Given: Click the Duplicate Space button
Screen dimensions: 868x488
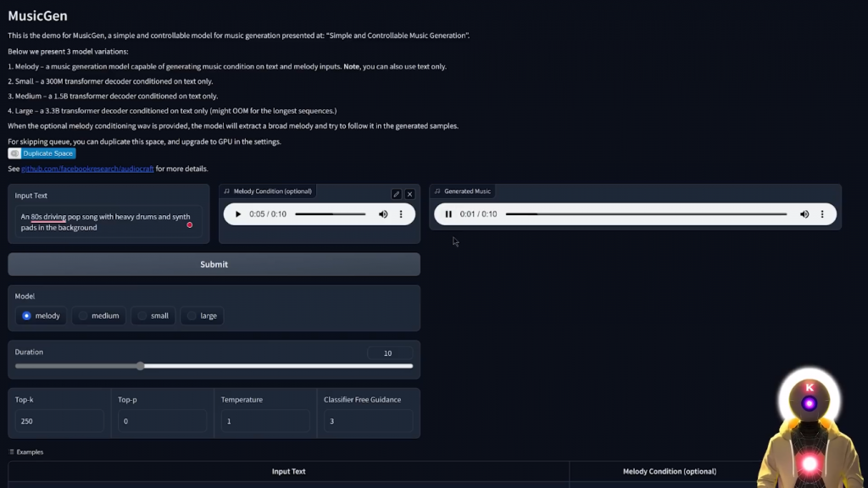Looking at the screenshot, I should pos(42,153).
